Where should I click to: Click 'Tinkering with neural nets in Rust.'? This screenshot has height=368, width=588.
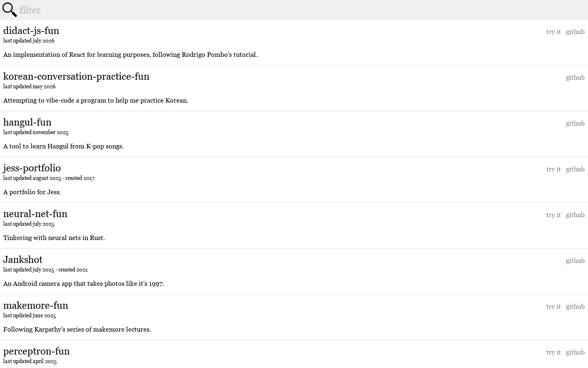tap(54, 238)
